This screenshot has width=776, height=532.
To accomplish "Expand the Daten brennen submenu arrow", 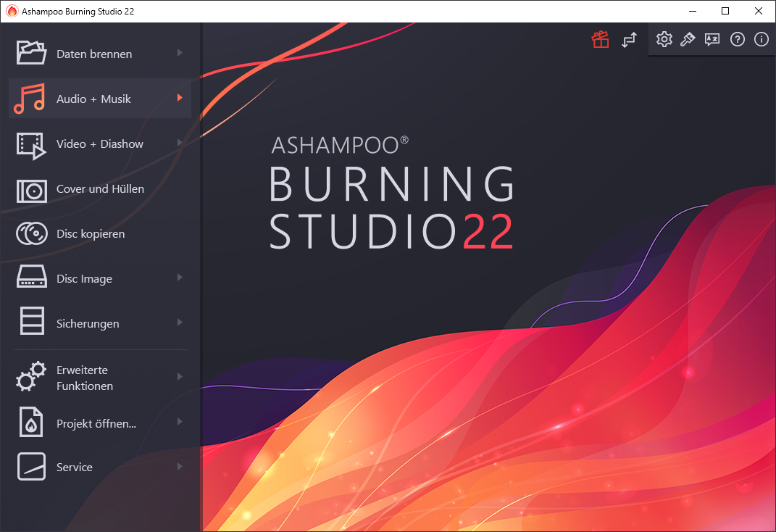I will pyautogui.click(x=180, y=53).
